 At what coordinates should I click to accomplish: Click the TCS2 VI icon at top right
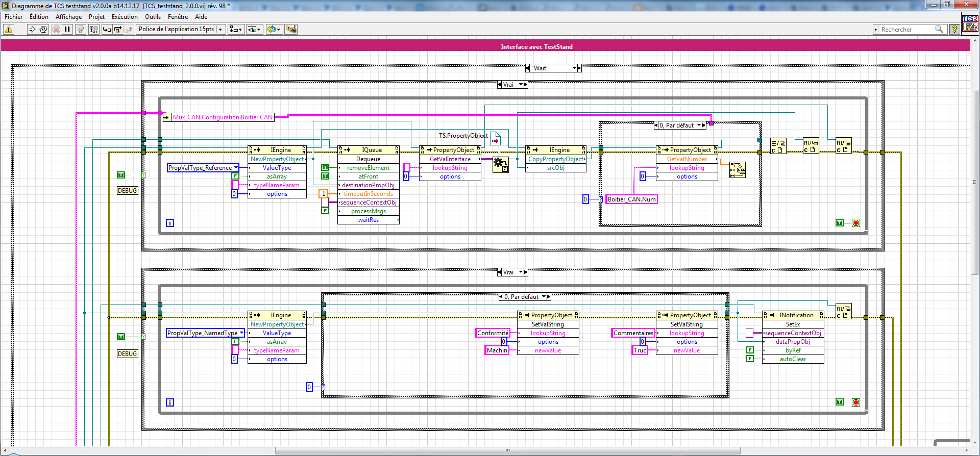[x=970, y=23]
